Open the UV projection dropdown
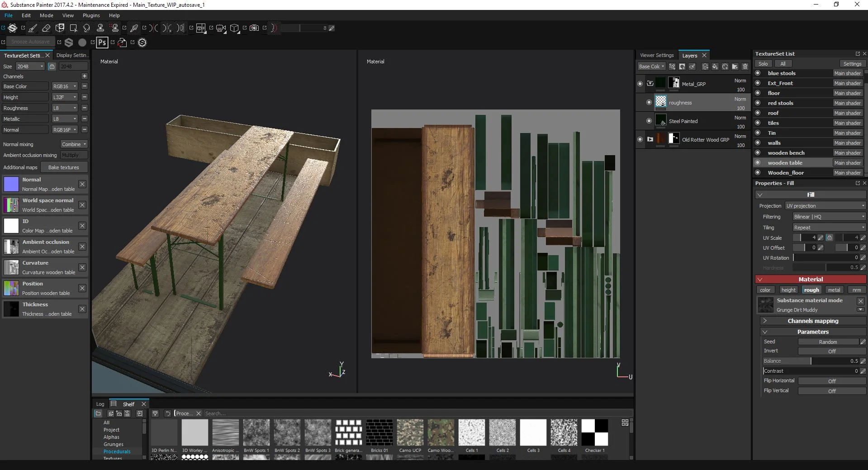 pos(825,206)
